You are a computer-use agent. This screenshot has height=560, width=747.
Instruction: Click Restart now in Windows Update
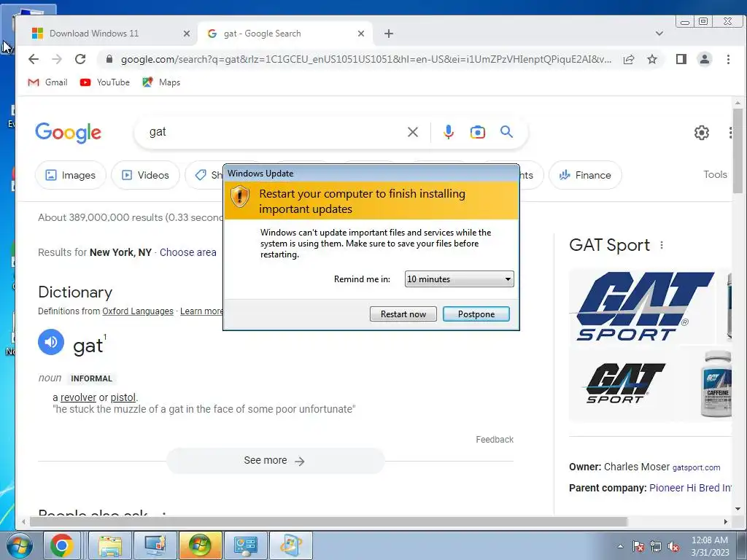coord(403,314)
